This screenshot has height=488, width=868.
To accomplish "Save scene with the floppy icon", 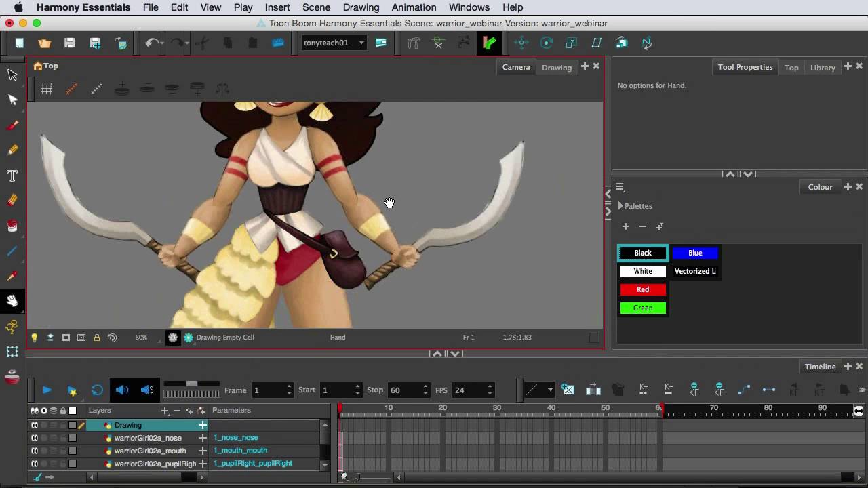I will (70, 43).
